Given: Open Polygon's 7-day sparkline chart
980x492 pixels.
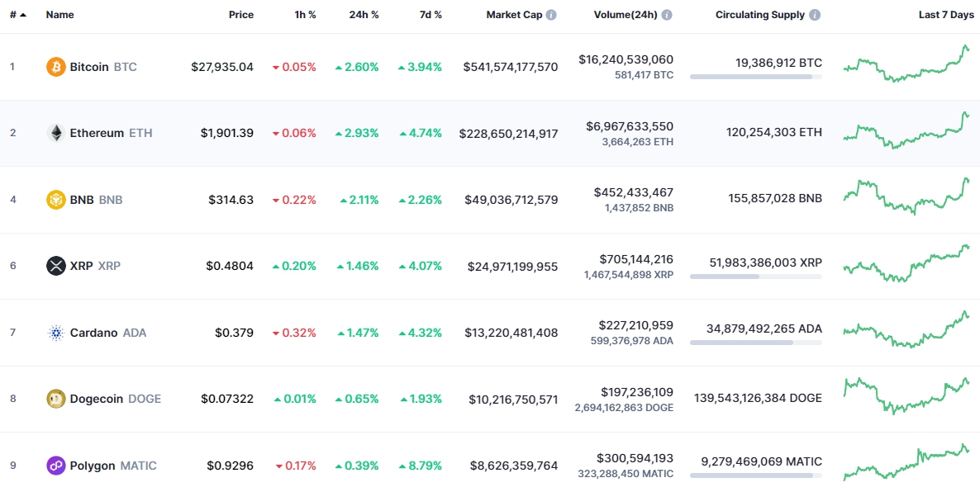Looking at the screenshot, I should point(906,461).
